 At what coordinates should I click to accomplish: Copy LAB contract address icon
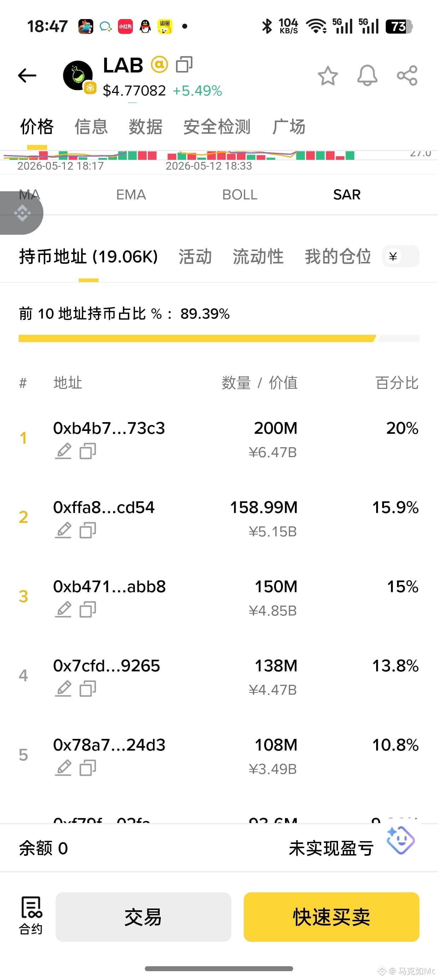pos(184,64)
